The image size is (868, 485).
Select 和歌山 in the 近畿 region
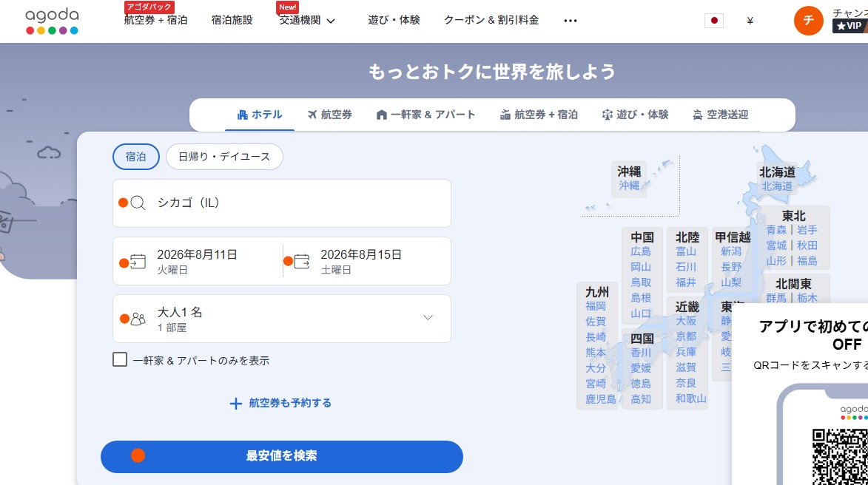[x=691, y=398]
